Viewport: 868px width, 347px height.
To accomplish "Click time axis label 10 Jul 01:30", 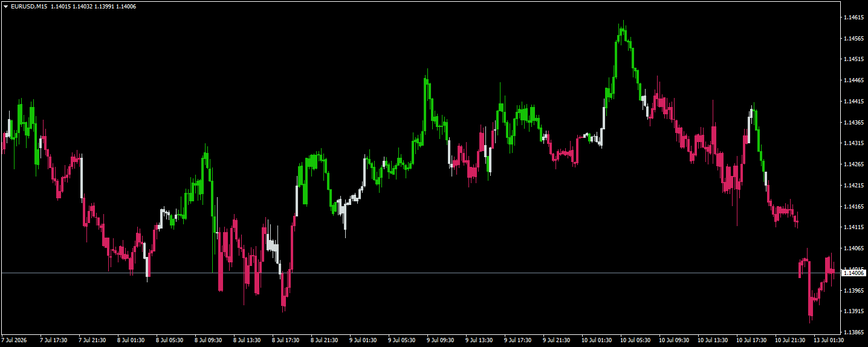I will click(597, 340).
